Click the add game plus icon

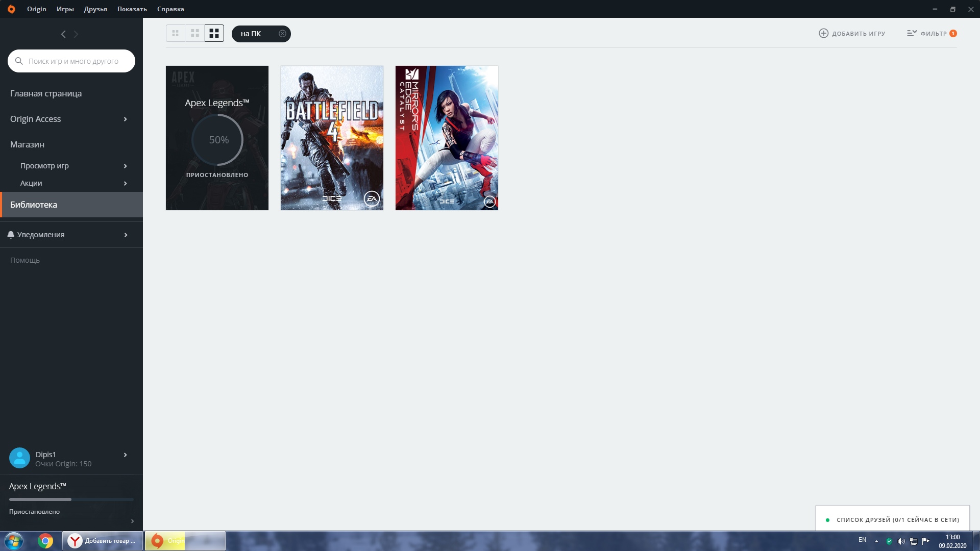(823, 33)
